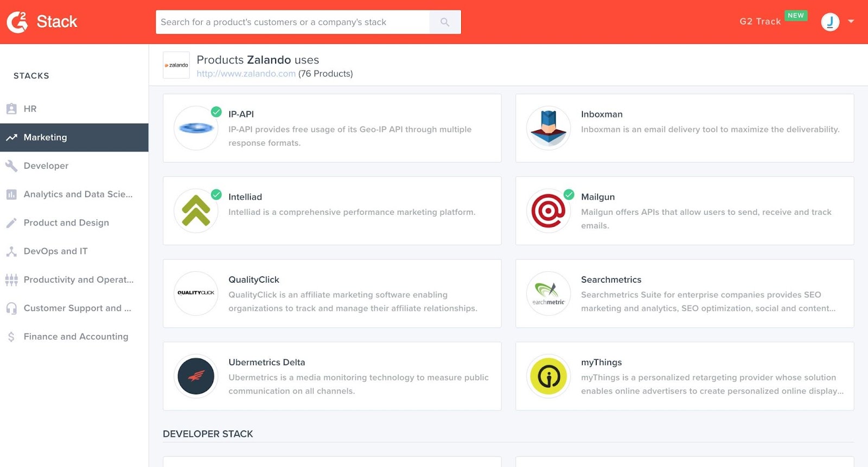The image size is (868, 467).
Task: Click the Searchmetrics logo
Action: [548, 293]
